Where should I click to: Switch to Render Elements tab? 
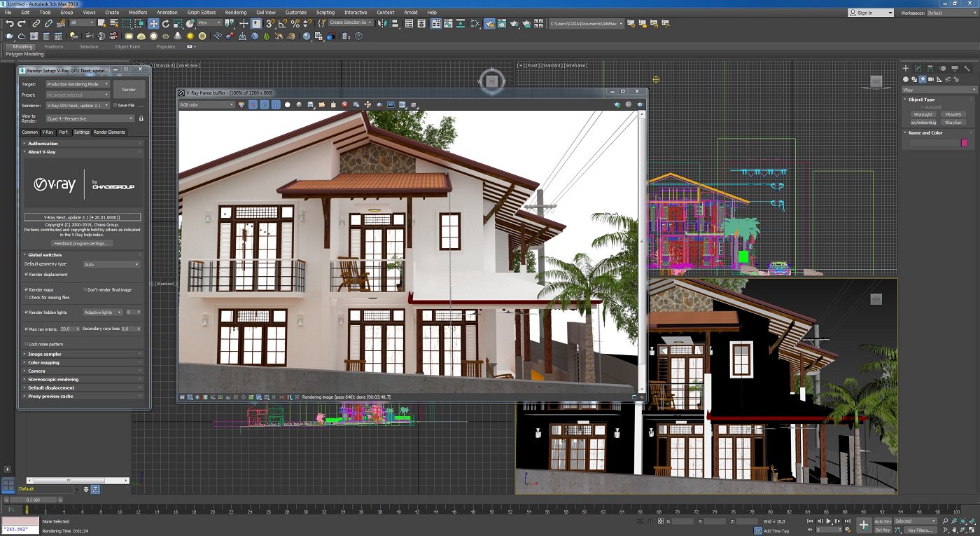109,132
